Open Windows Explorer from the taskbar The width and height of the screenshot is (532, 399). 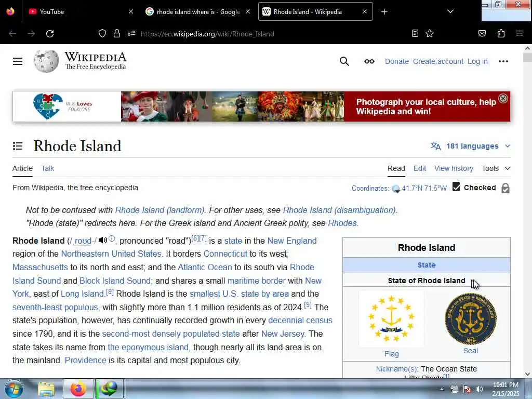(x=46, y=389)
